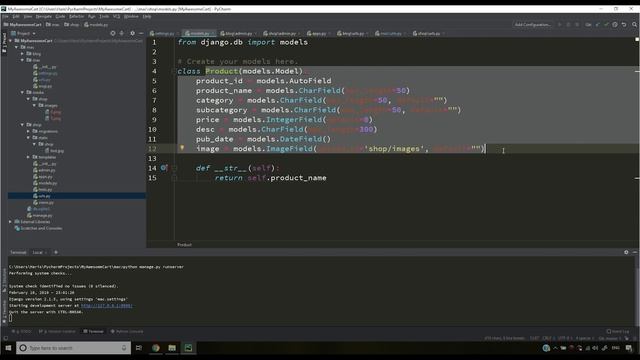Expand the templates folder arrow
This screenshot has width=640, height=360.
tap(28, 157)
